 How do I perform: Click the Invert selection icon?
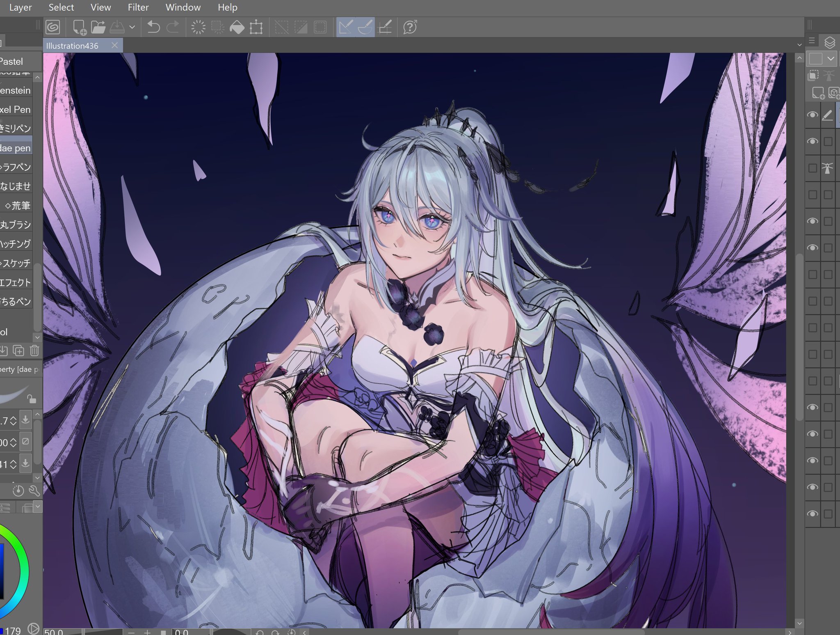[x=301, y=28]
